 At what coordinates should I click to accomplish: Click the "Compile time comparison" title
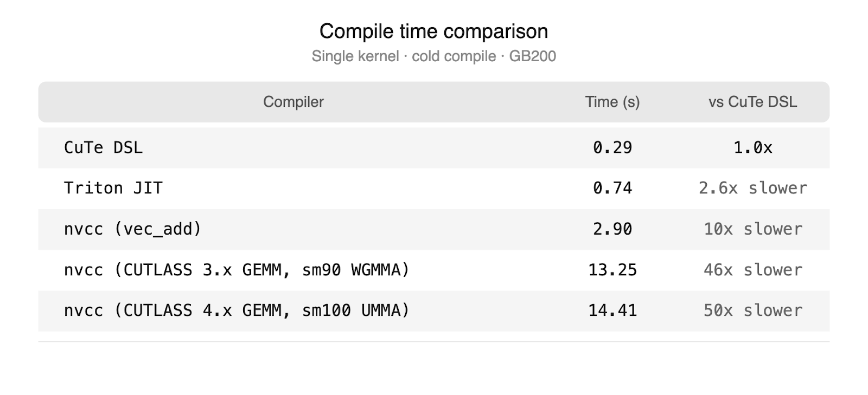[x=433, y=31]
